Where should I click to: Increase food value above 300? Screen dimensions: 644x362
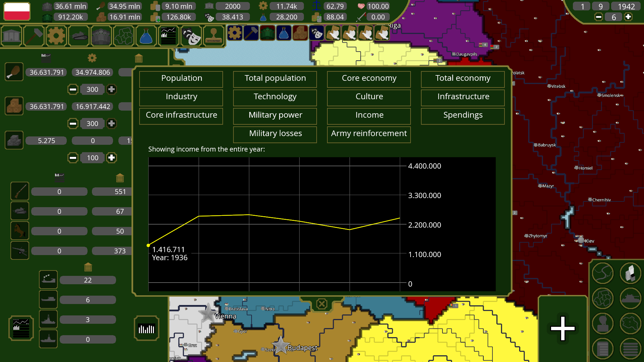click(111, 89)
